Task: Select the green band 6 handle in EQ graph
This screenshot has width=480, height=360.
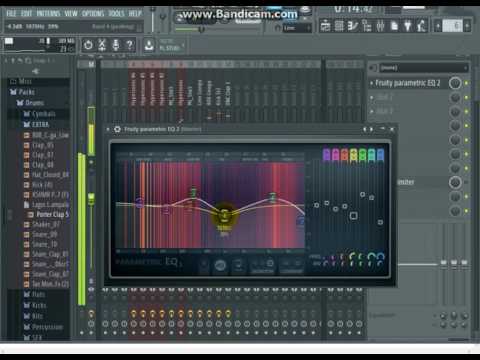Action: tap(273, 196)
